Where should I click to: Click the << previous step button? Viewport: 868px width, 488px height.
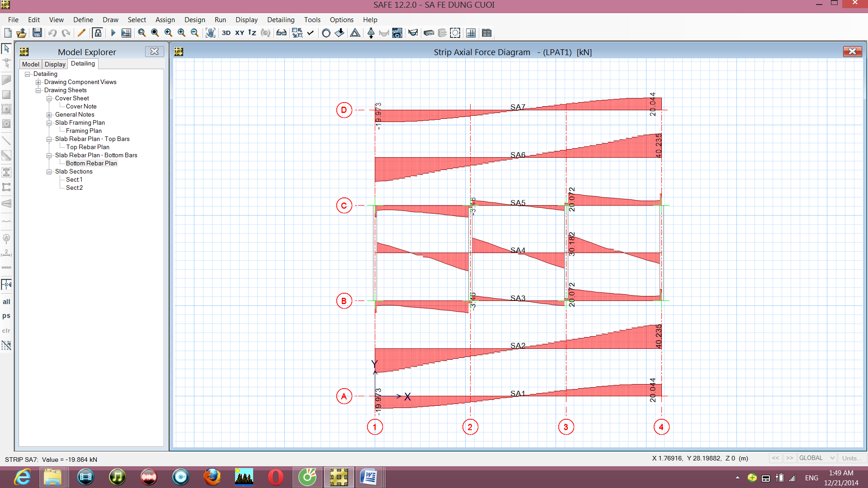point(776,458)
